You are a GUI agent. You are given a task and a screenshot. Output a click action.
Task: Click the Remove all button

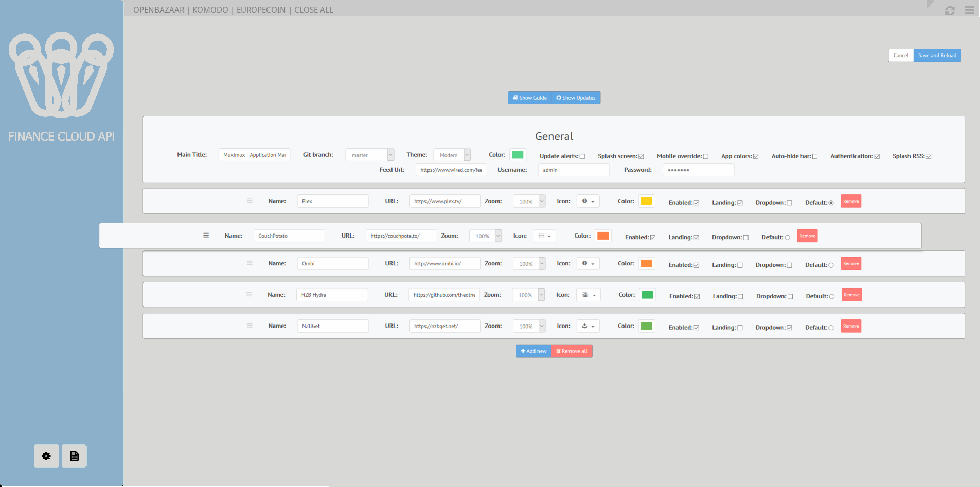click(x=572, y=351)
